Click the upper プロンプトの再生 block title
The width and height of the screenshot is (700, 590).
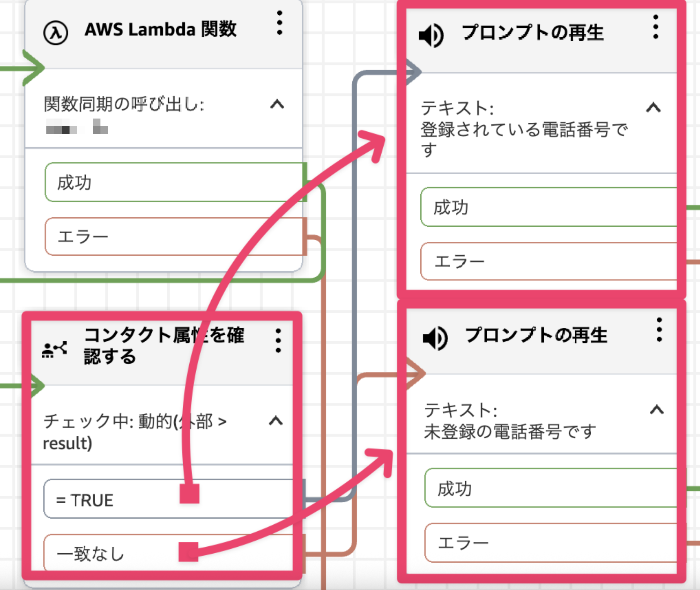533,32
